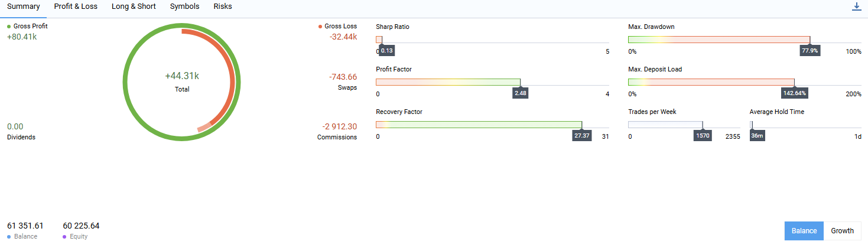Click the Average Hold Time 36m marker
868x251 pixels.
pos(757,136)
